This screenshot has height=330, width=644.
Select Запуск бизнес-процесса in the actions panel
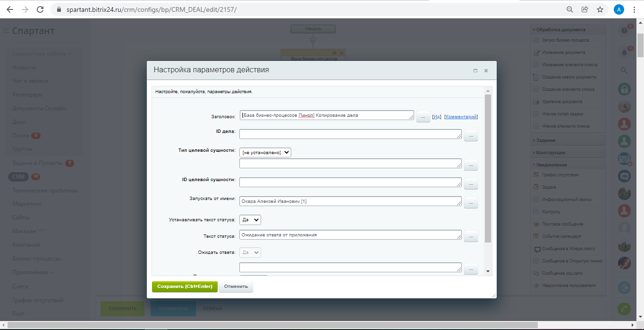565,40
